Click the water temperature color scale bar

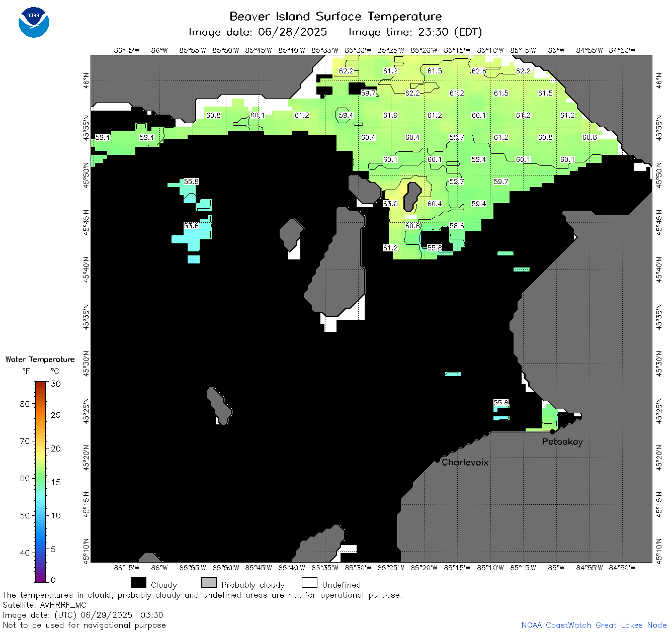tap(40, 482)
